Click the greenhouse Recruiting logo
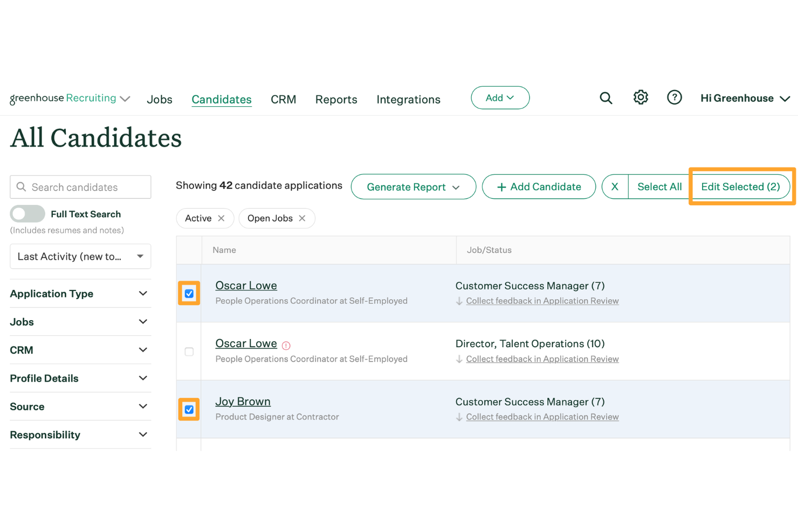798x532 pixels. point(63,98)
